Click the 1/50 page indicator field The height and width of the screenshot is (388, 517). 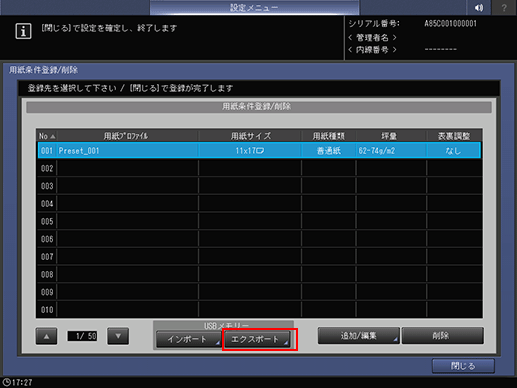pyautogui.click(x=82, y=336)
